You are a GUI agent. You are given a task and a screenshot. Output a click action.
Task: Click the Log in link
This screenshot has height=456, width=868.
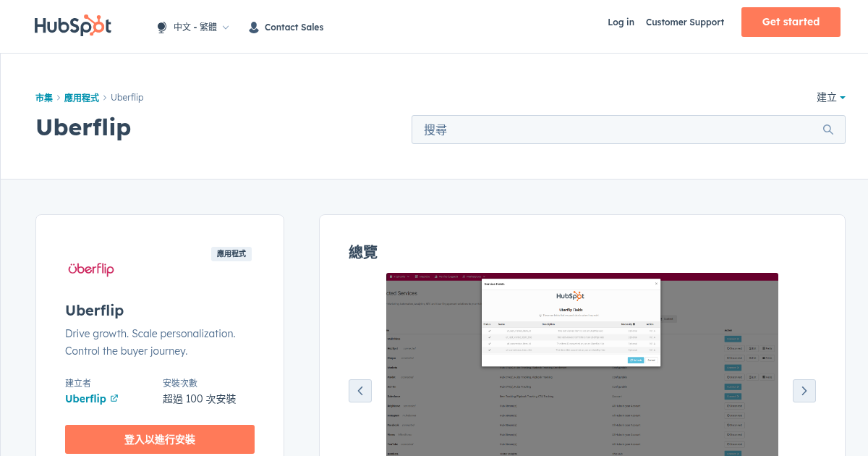[621, 22]
